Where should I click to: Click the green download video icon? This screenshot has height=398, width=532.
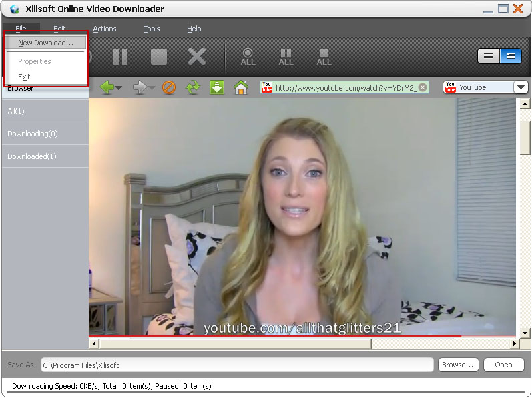pyautogui.click(x=217, y=88)
